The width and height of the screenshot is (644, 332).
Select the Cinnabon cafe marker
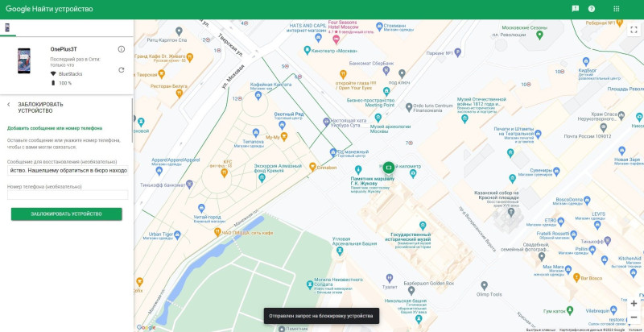click(x=312, y=167)
